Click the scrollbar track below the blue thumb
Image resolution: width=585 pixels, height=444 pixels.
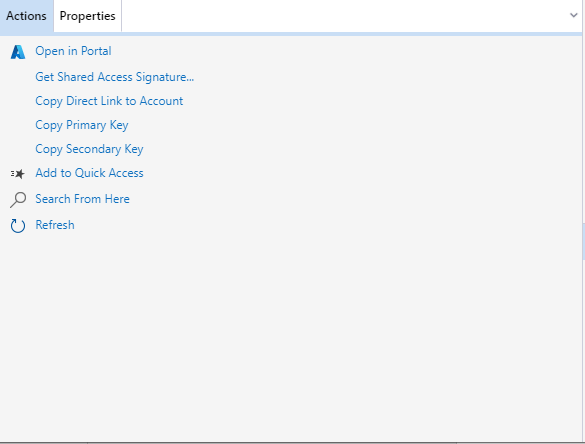583,349
